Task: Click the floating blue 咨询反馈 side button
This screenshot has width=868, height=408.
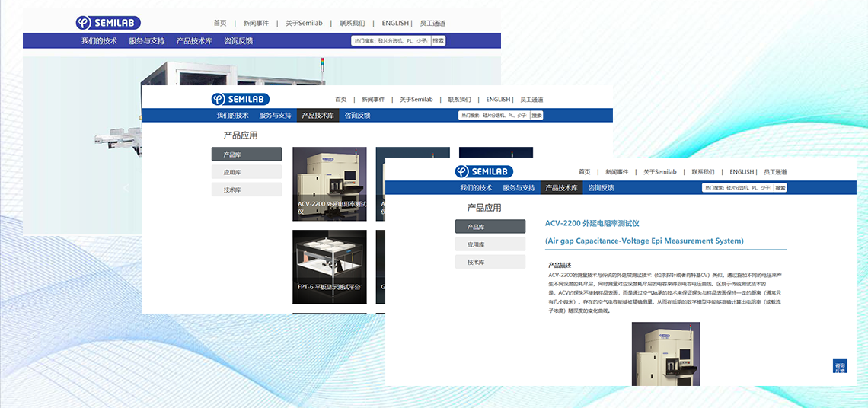Action: [840, 366]
